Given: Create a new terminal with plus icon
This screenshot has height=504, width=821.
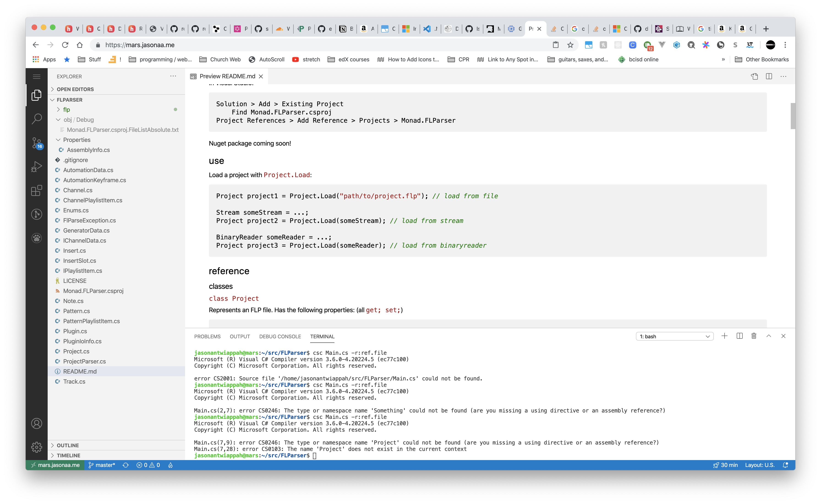Looking at the screenshot, I should click(724, 336).
